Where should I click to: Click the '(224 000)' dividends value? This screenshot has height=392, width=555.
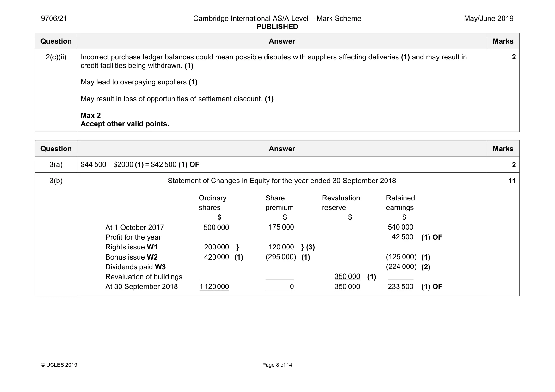401,266
